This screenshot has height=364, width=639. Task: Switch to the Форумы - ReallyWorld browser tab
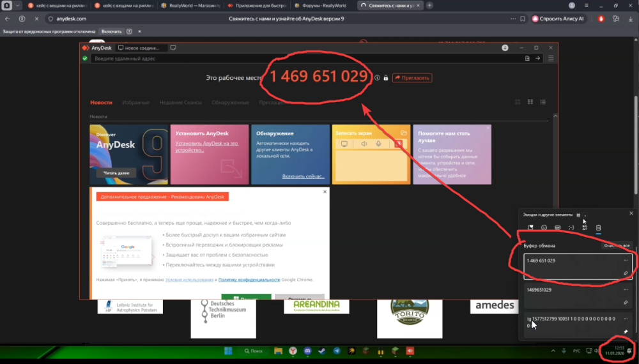point(321,6)
